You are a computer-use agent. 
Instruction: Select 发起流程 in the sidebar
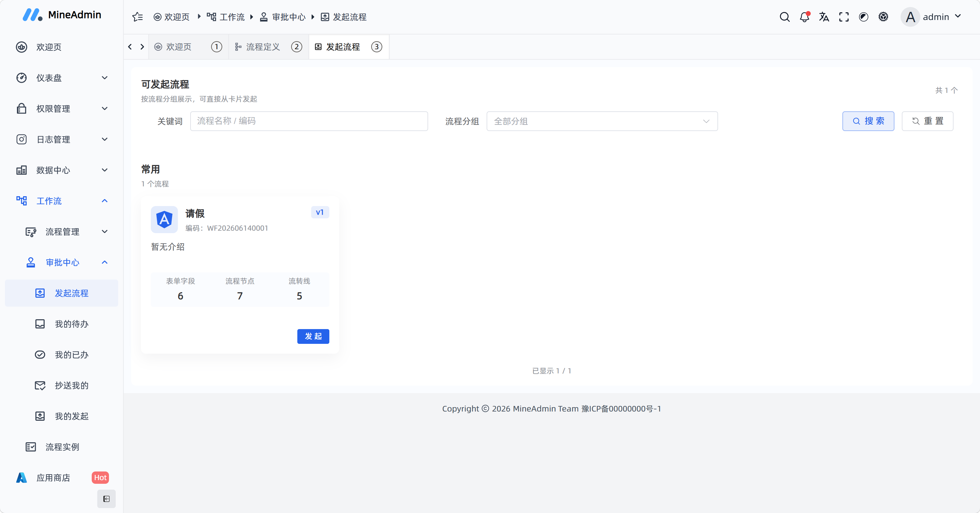[62, 293]
